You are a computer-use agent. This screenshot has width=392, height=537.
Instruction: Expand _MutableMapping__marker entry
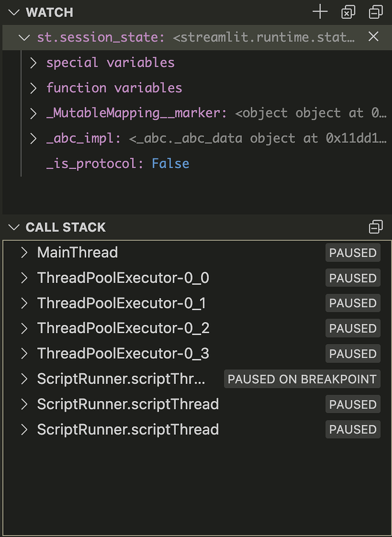33,113
